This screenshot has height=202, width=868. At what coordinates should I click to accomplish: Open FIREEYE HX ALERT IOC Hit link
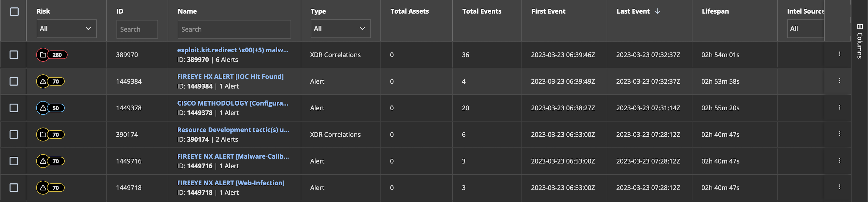230,77
